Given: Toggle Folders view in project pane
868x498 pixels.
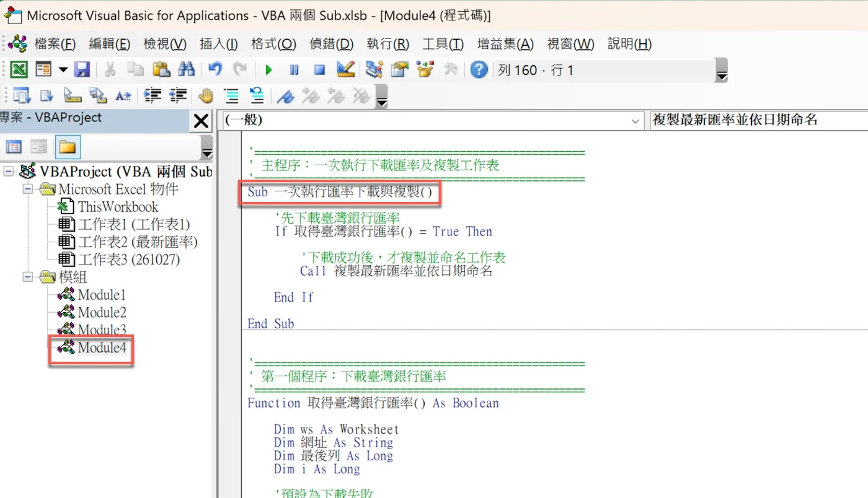Looking at the screenshot, I should [x=67, y=147].
